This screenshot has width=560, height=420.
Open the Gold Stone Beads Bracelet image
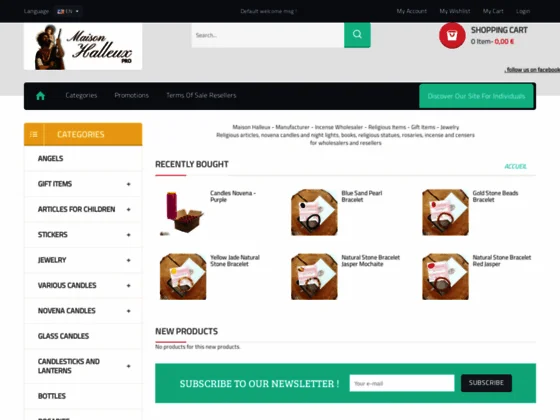(x=445, y=212)
